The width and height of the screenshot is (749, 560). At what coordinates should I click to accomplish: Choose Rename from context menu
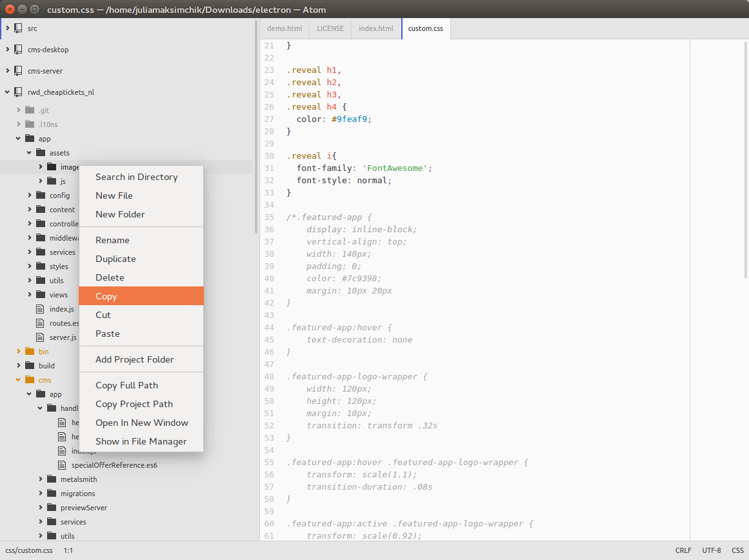click(x=141, y=240)
